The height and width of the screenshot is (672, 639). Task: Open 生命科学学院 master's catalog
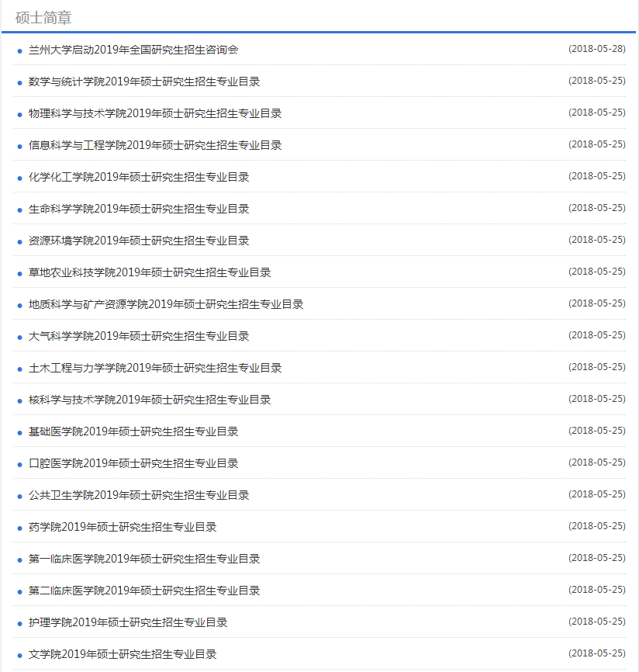tap(139, 209)
